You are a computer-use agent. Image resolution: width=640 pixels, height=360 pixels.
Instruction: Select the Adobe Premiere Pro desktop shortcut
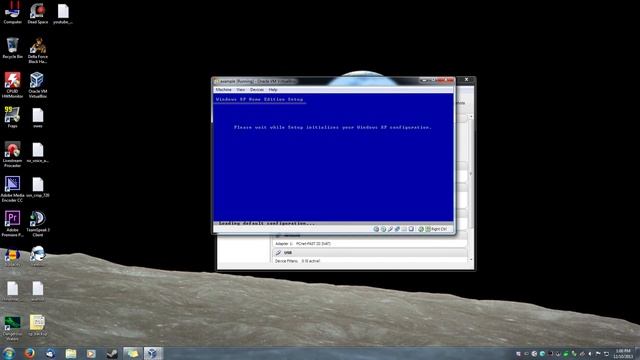(12, 223)
